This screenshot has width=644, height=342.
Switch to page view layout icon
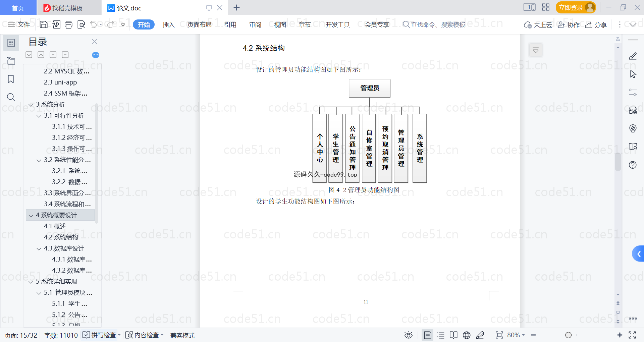pos(428,335)
